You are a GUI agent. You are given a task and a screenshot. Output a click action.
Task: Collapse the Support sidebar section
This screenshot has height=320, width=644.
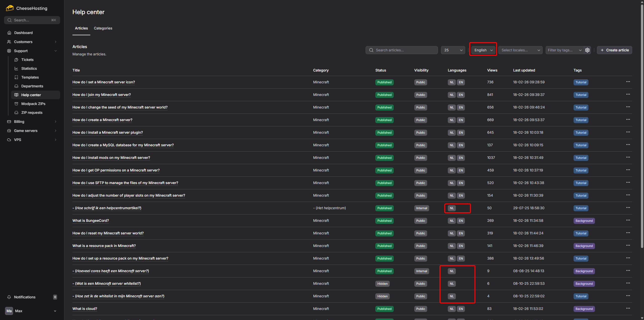point(55,51)
